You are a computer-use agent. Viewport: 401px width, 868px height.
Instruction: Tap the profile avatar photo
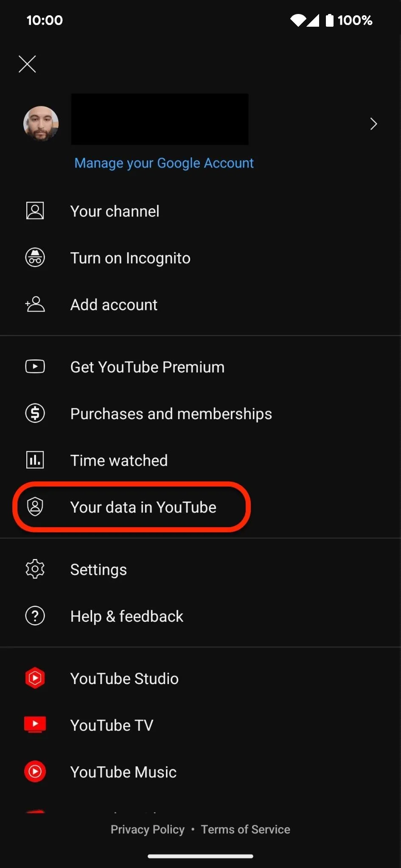pyautogui.click(x=41, y=123)
